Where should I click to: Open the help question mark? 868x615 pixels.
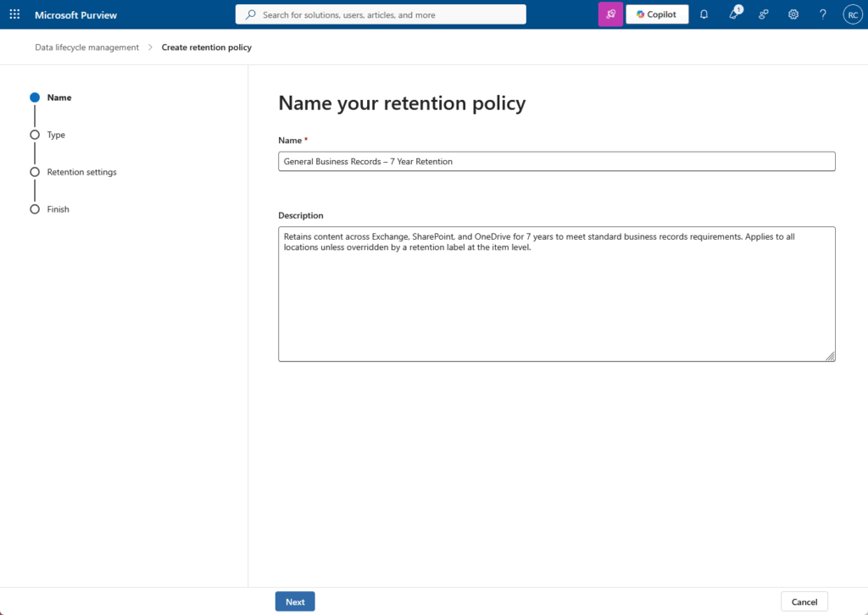coord(822,14)
